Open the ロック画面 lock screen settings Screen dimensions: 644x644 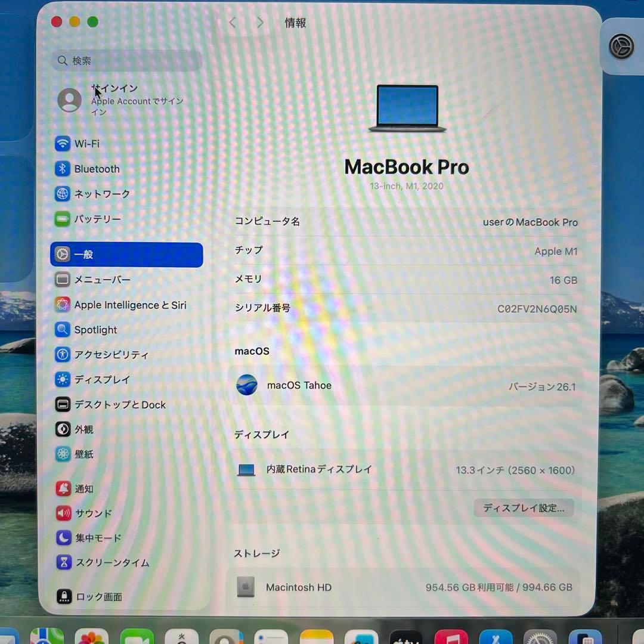[x=63, y=597]
